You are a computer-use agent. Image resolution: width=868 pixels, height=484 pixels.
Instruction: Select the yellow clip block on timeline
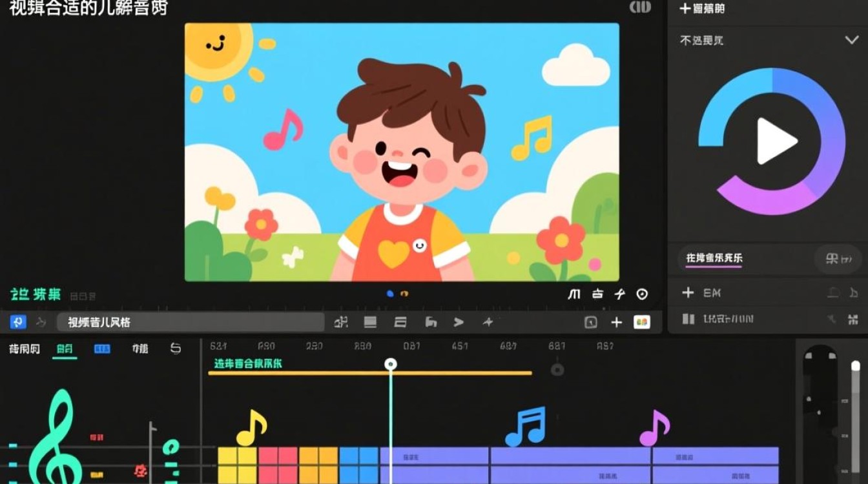[x=238, y=465]
